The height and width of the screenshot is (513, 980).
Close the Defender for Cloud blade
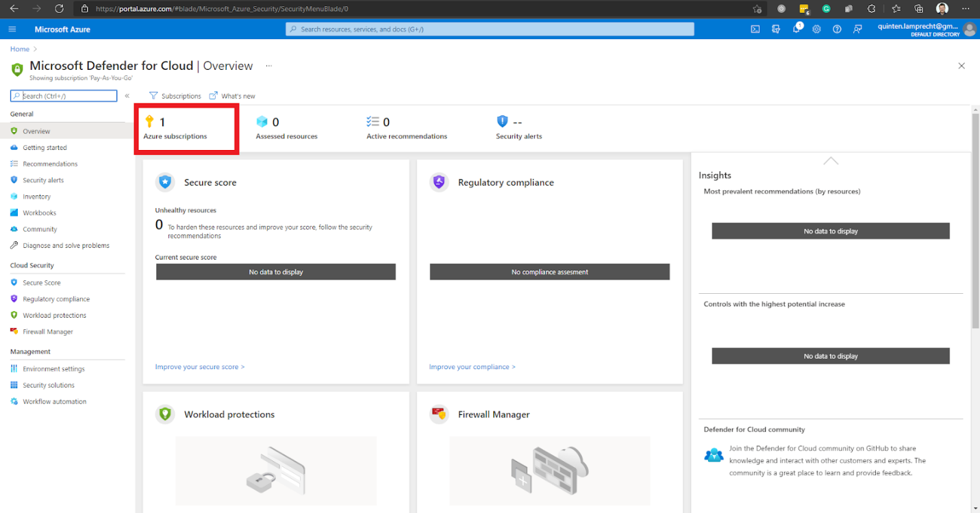(x=962, y=66)
